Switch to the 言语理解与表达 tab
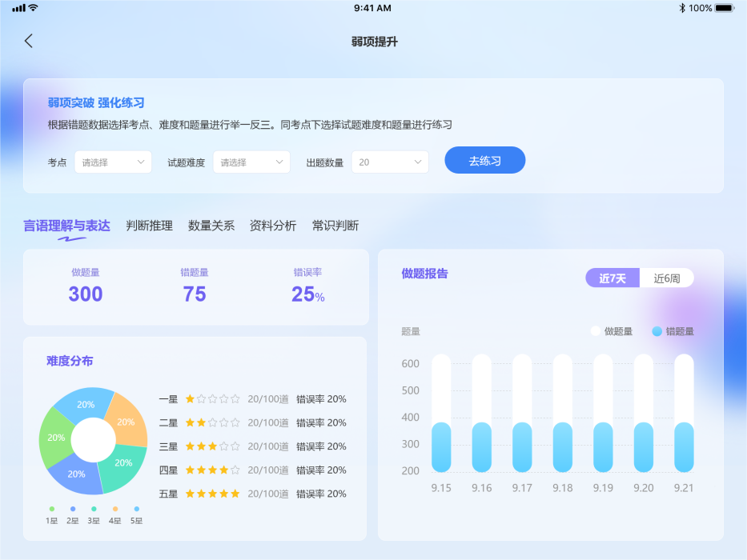Screen dimensions: 747x560 point(66,226)
